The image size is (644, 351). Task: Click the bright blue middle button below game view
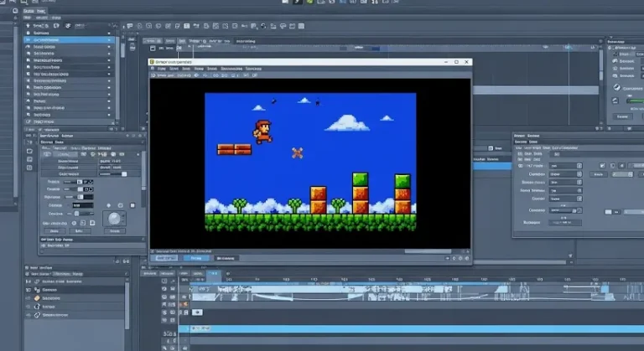[x=196, y=258]
